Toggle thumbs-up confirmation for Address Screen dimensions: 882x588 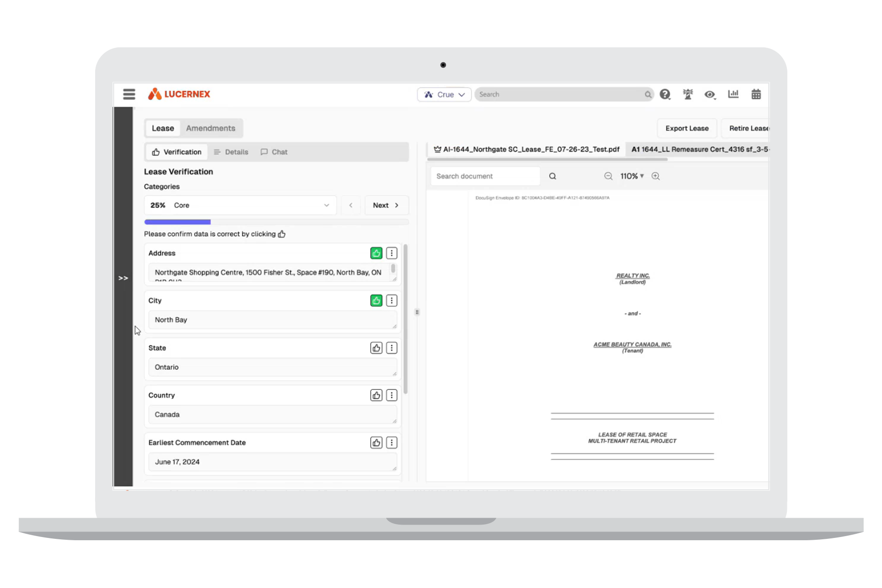point(376,253)
